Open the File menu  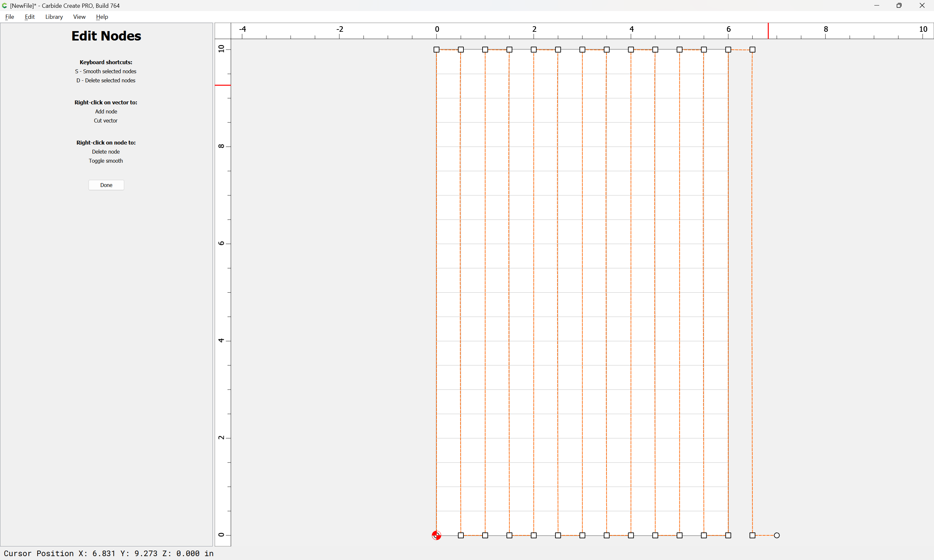9,17
